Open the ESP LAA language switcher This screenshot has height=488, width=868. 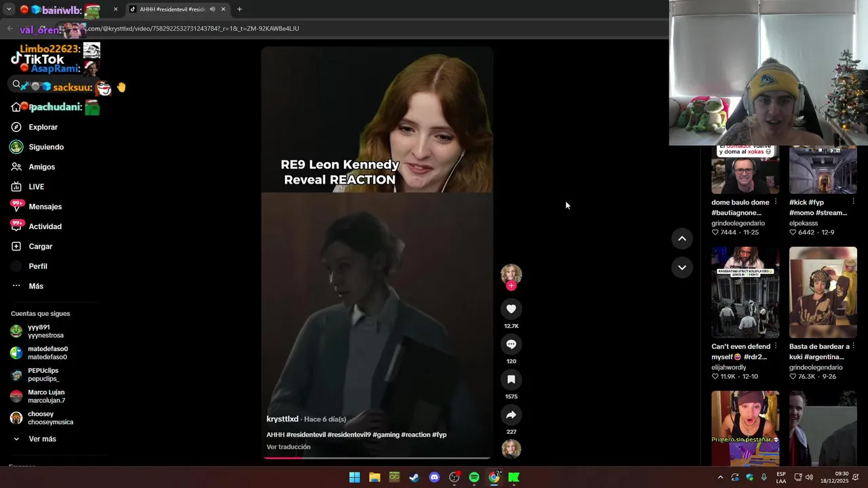coord(781,477)
